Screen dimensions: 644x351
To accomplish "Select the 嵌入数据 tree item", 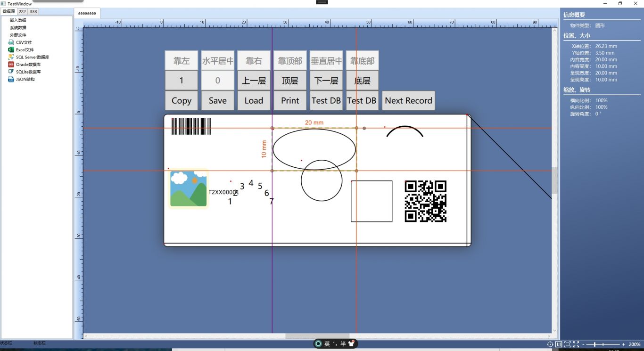I will tap(18, 20).
